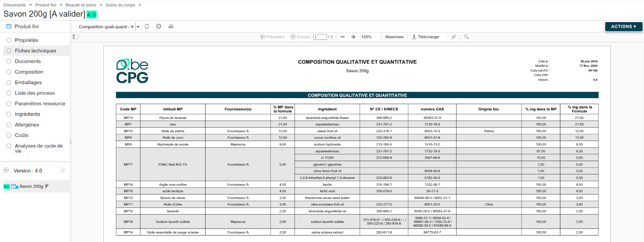Select Analyses de cycle de vie option

pyautogui.click(x=9, y=146)
